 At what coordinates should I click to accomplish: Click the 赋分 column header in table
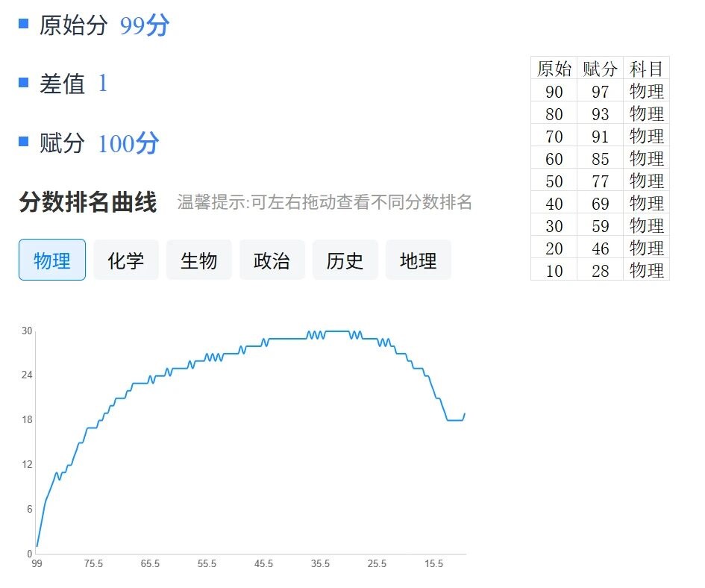click(x=600, y=69)
